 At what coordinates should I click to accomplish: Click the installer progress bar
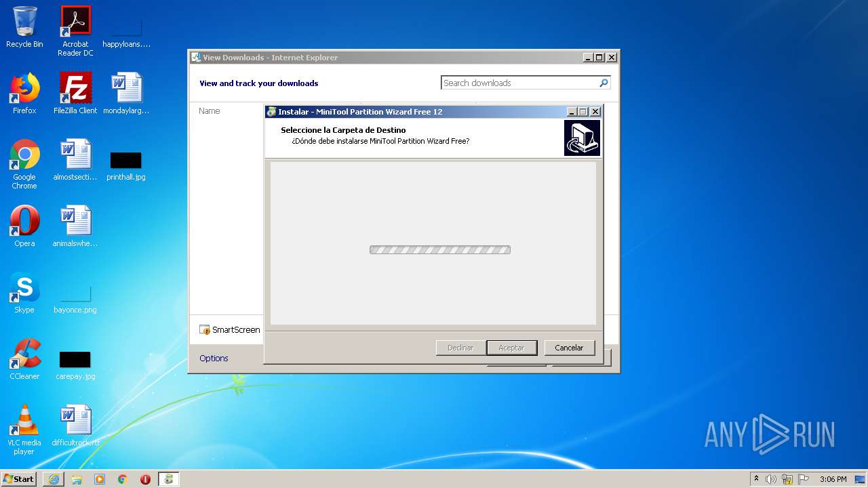[440, 250]
